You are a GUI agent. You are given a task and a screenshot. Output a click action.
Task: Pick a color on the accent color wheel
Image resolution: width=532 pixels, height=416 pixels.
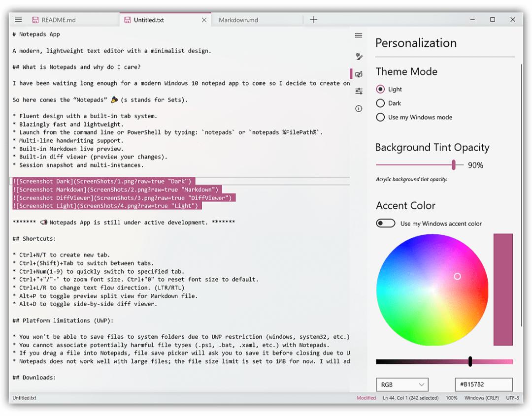[432, 290]
